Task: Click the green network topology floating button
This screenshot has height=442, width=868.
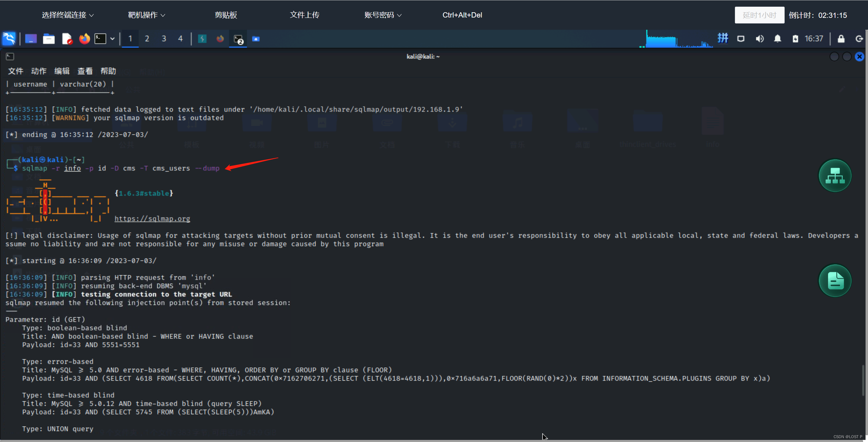Action: click(835, 176)
